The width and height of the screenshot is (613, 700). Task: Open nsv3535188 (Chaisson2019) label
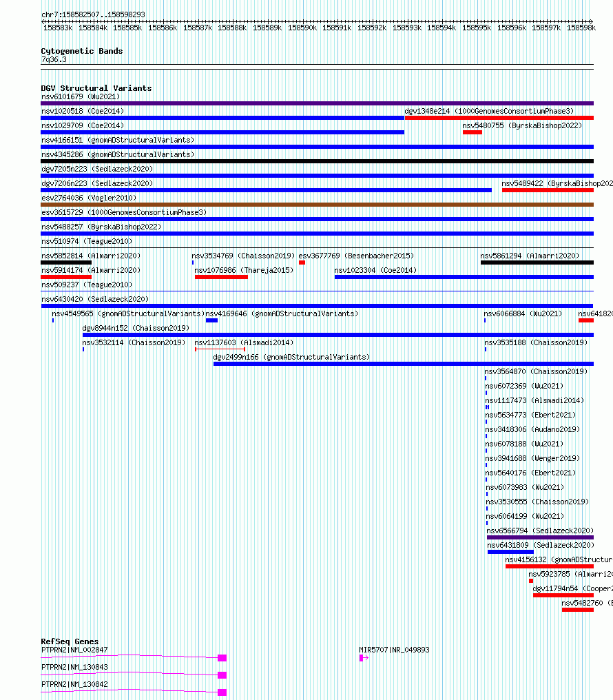pyautogui.click(x=537, y=343)
